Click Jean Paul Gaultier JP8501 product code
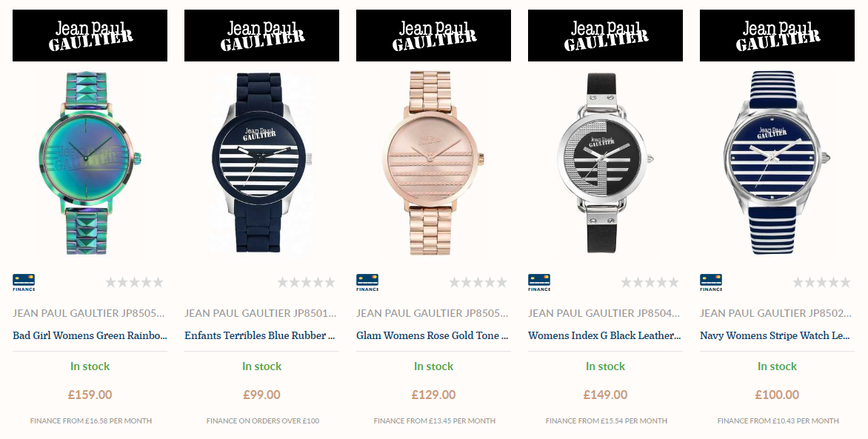This screenshot has width=868, height=439. click(x=260, y=313)
